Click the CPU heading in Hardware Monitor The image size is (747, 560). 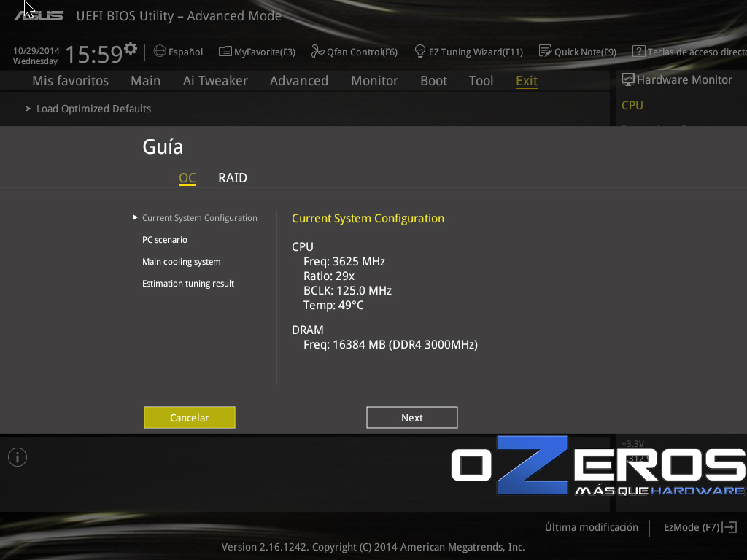coord(632,105)
